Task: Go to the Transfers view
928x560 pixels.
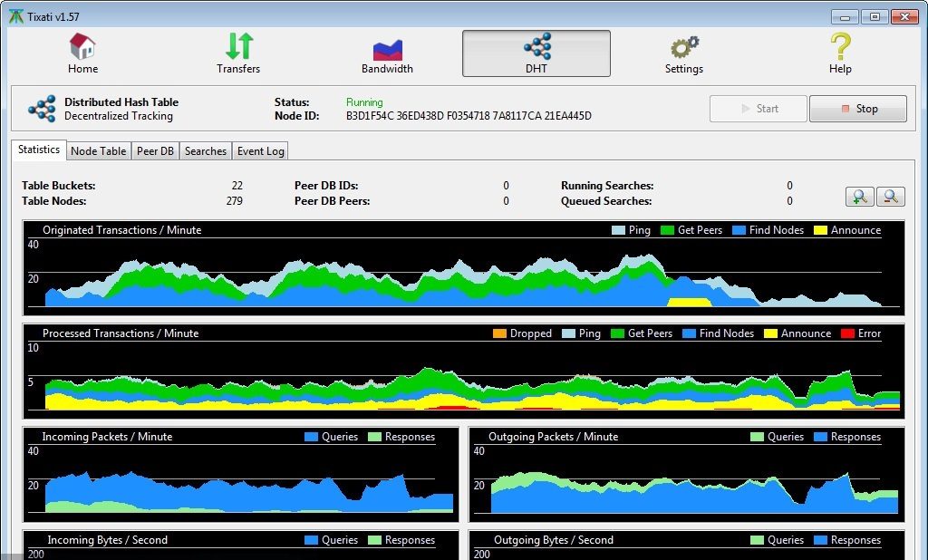Action: pos(238,53)
